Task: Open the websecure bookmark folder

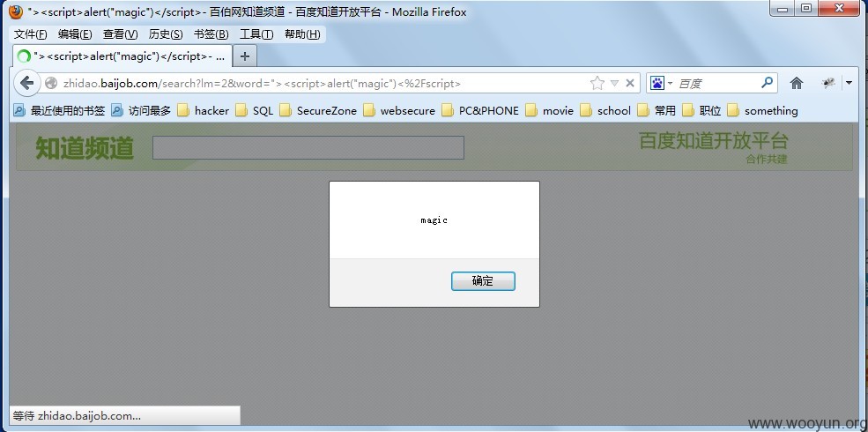Action: tap(399, 111)
